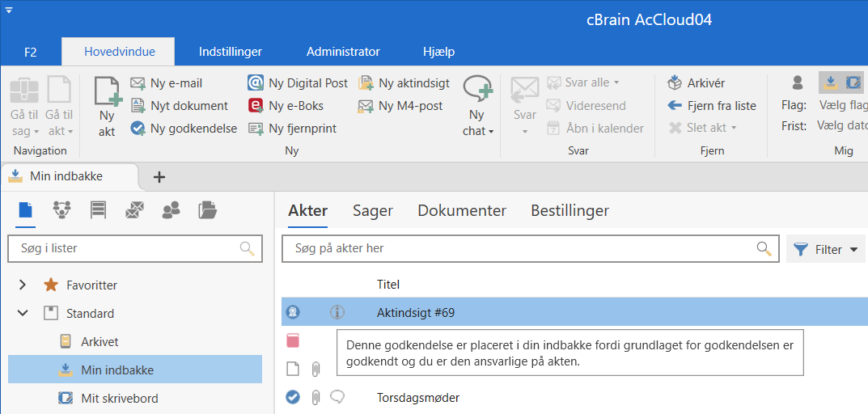Collapse the Standard tree node
This screenshot has width=868, height=414.
(23, 313)
